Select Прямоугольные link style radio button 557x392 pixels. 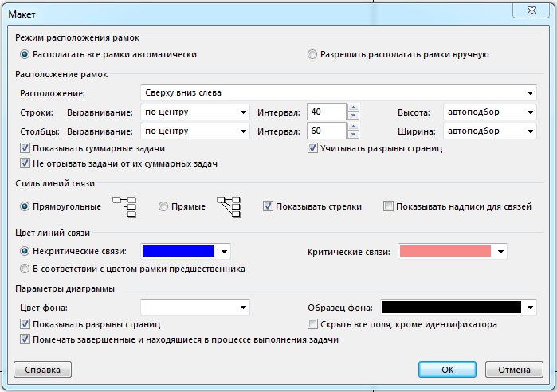click(x=25, y=206)
